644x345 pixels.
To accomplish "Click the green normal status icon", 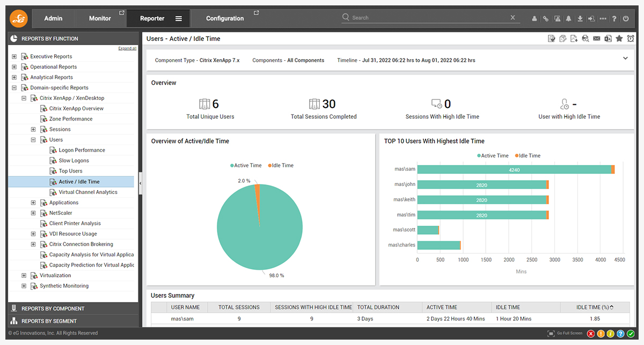I will (x=630, y=333).
